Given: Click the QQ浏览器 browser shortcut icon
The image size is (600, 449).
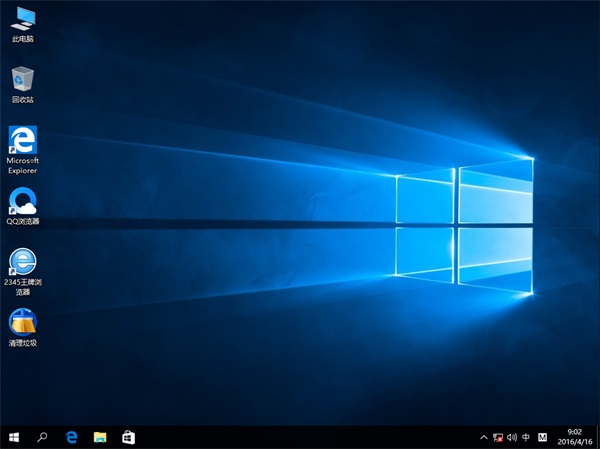Looking at the screenshot, I should point(22,201).
